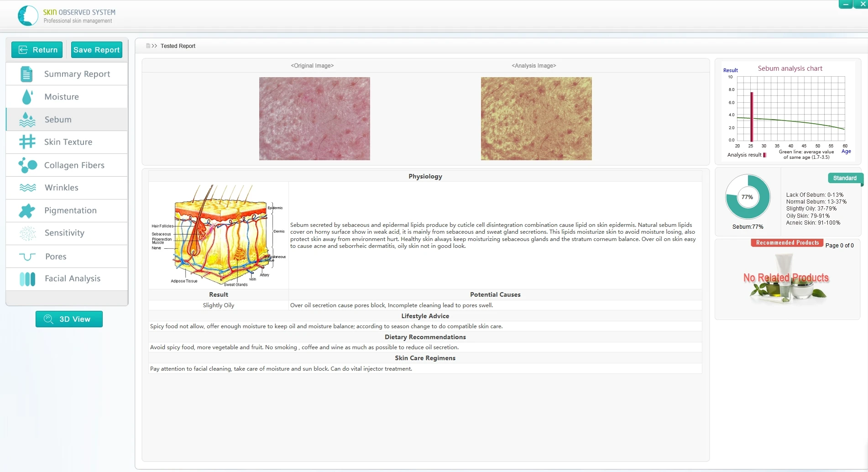
Task: Select the Sensitivity icon
Action: 27,233
